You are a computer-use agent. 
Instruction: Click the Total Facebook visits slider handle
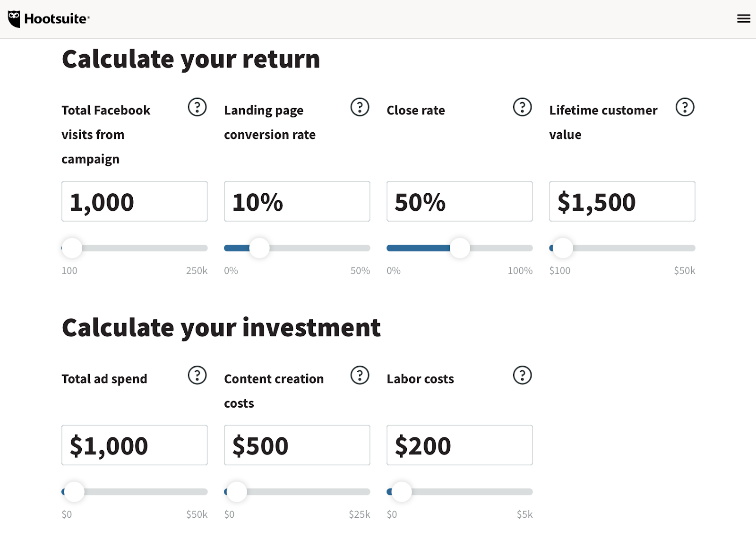72,248
